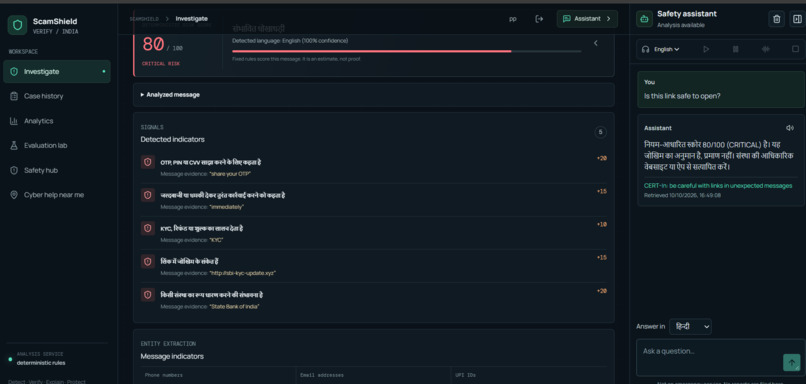Pause the assistant audio
This screenshot has height=384, width=806.
[x=736, y=49]
